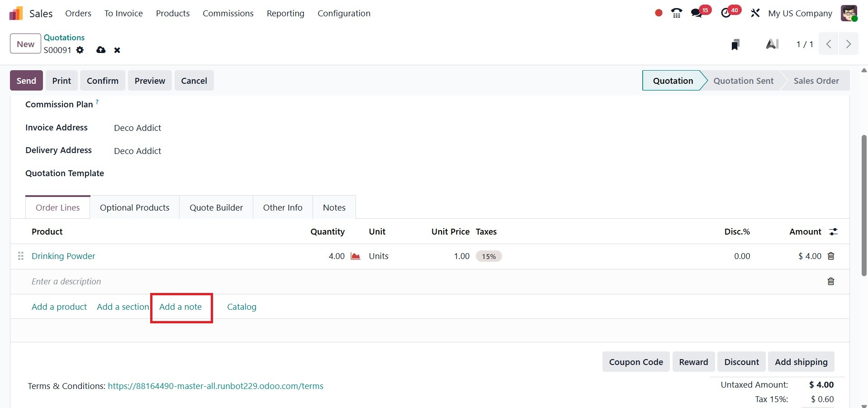Open the optional columns settings icon
Screen dimensions: 868x408
point(833,232)
